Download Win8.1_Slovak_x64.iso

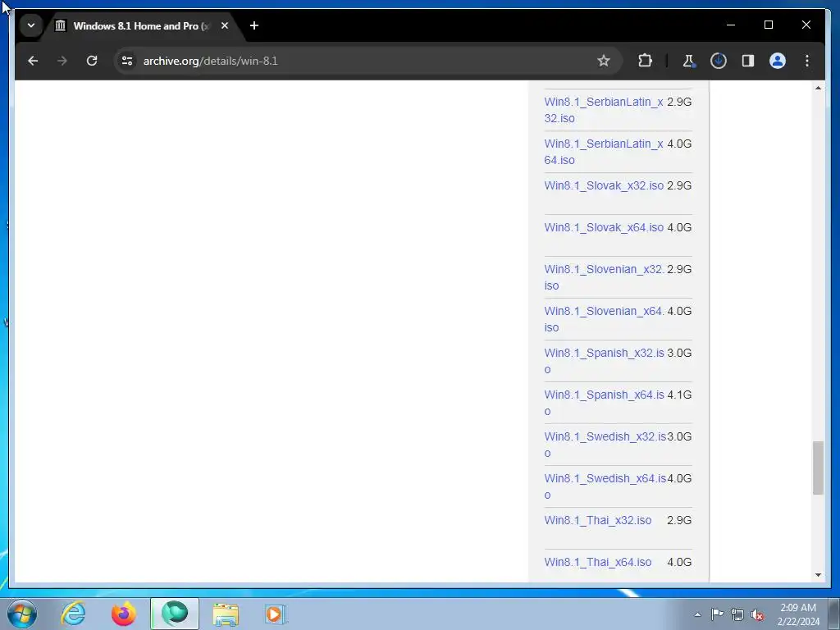pos(604,228)
